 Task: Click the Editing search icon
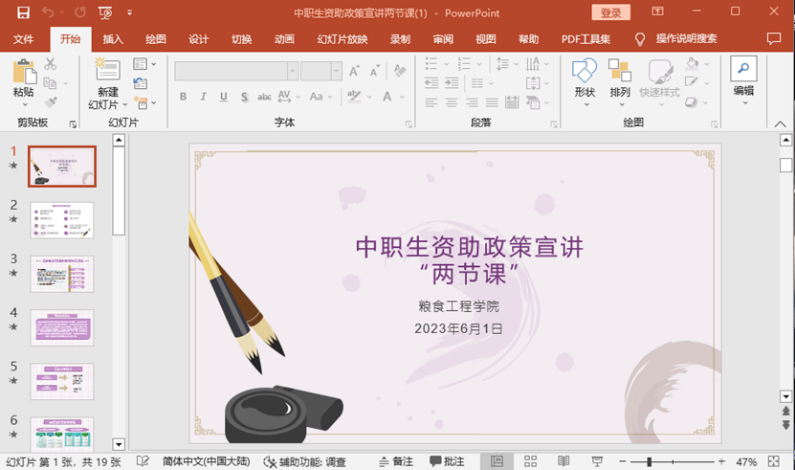[x=743, y=69]
